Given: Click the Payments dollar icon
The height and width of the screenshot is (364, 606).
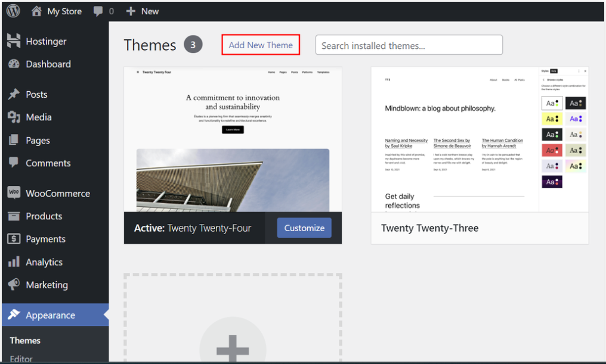Looking at the screenshot, I should point(14,238).
